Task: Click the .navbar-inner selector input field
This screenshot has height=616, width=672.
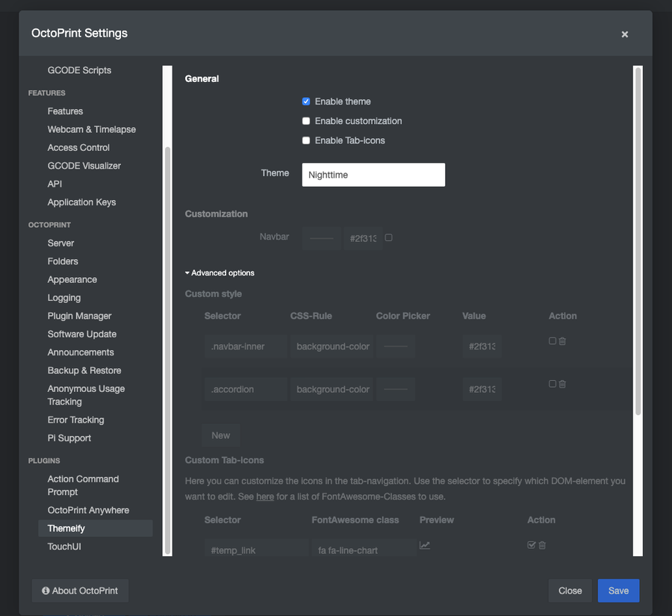Action: click(245, 346)
